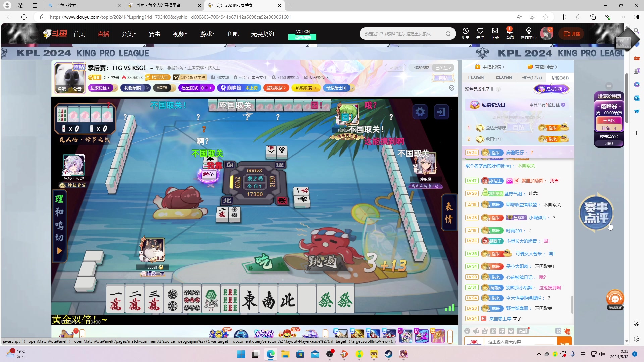This screenshot has height=362, width=644.
Task: Click the red splash effects icon in chat toolbar
Action: [567, 331]
